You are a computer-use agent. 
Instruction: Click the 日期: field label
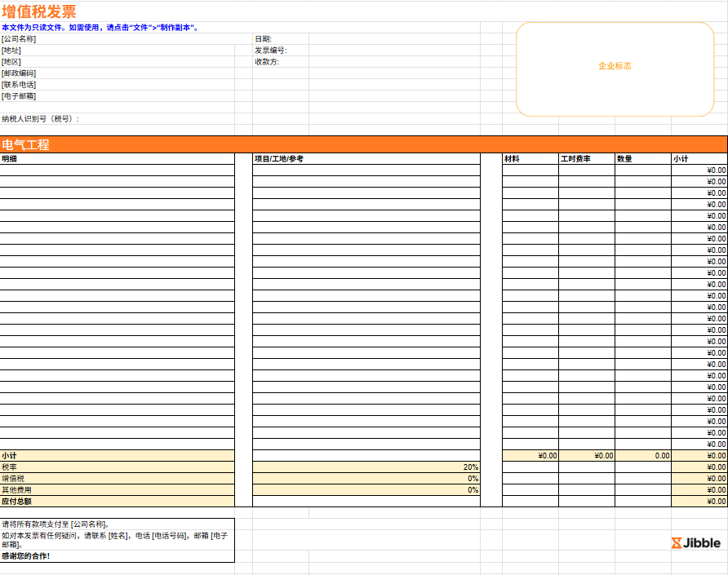coord(264,39)
